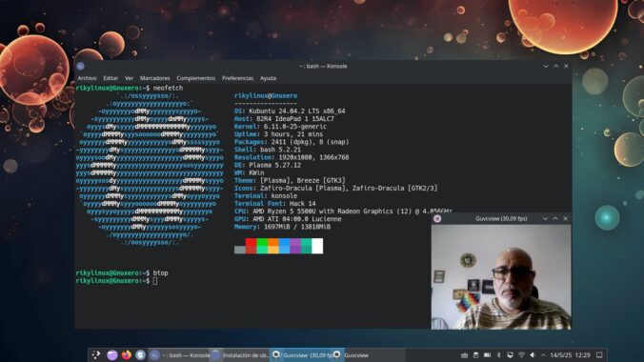Switch to the bash — Konsole taskbar entry
This screenshot has width=644, height=362.
(x=179, y=355)
